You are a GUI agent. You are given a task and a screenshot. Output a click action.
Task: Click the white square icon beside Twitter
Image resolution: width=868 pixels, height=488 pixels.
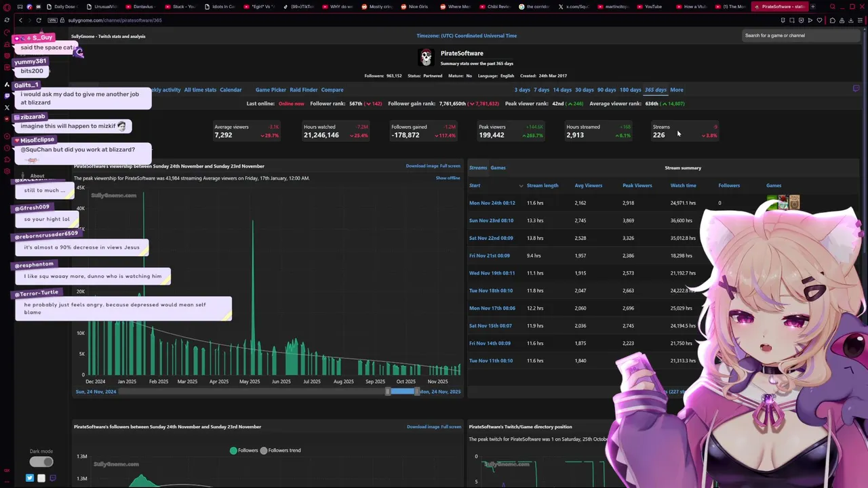coord(41,478)
